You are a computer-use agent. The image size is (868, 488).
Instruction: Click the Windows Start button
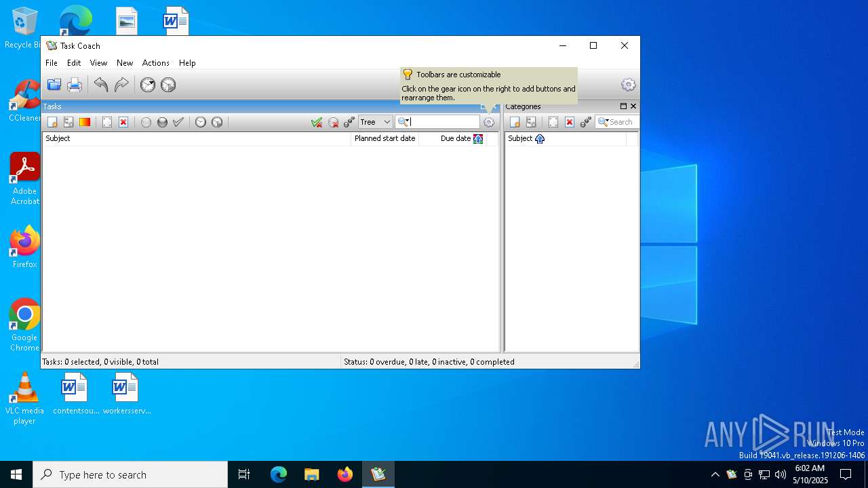point(16,474)
